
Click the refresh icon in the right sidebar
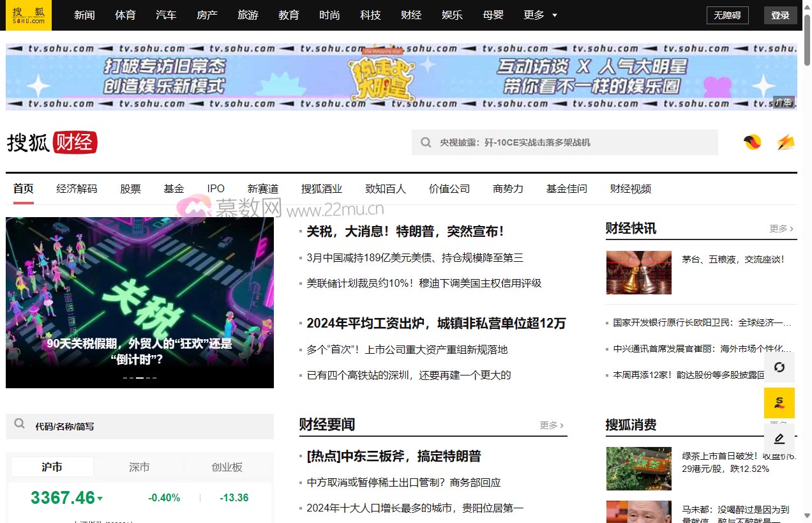(x=779, y=368)
